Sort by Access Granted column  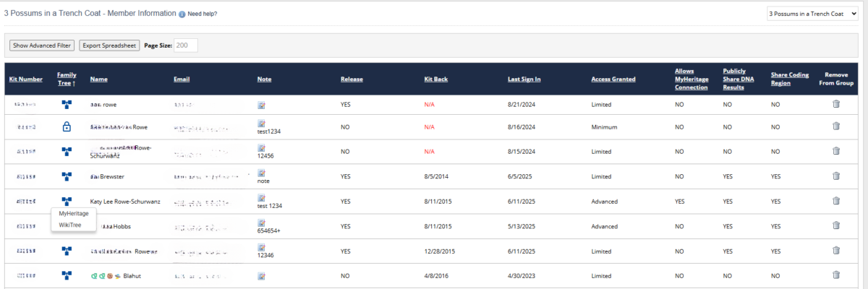pyautogui.click(x=613, y=79)
